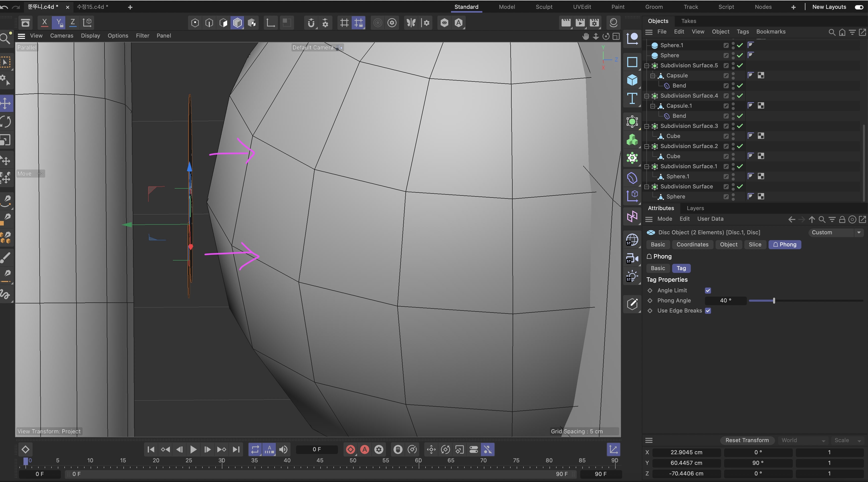Toggle visibility dots of Cube under Surface.3
The height and width of the screenshot is (482, 868).
pos(733,136)
